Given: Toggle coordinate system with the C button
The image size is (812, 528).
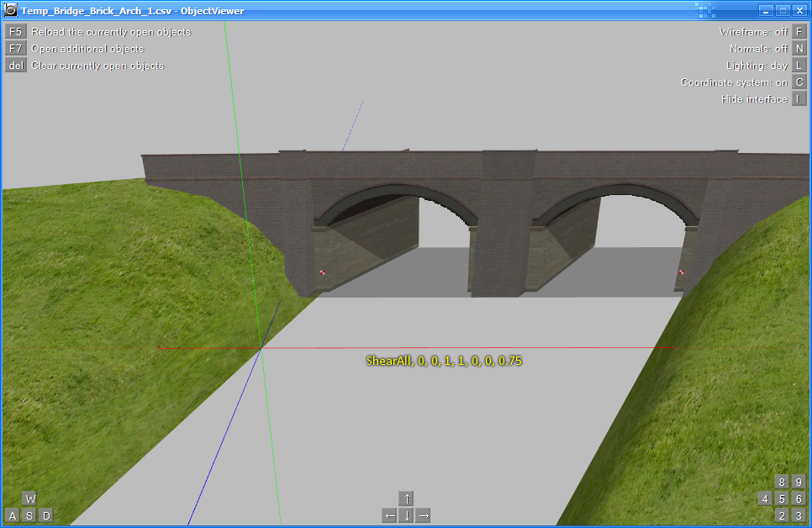Looking at the screenshot, I should [799, 82].
